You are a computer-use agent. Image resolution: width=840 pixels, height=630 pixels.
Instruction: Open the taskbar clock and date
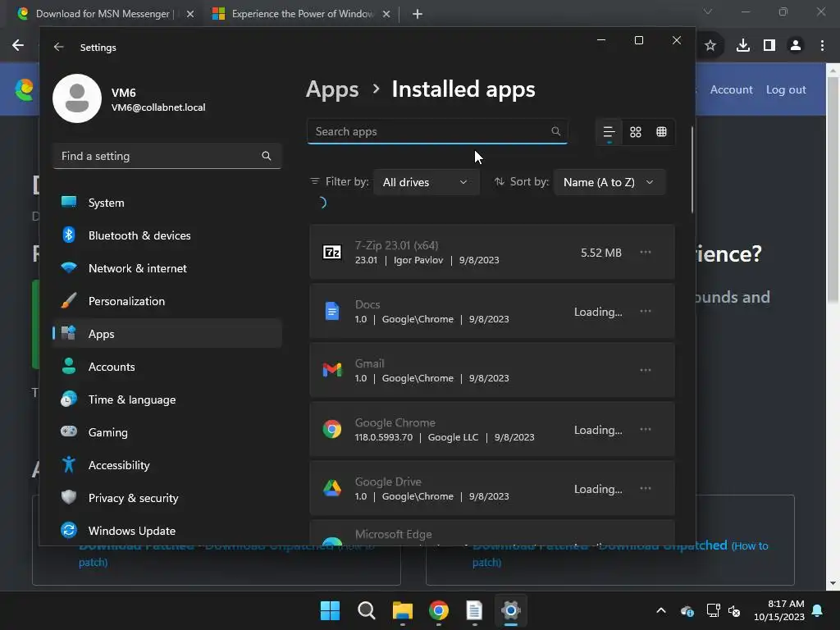click(779, 610)
